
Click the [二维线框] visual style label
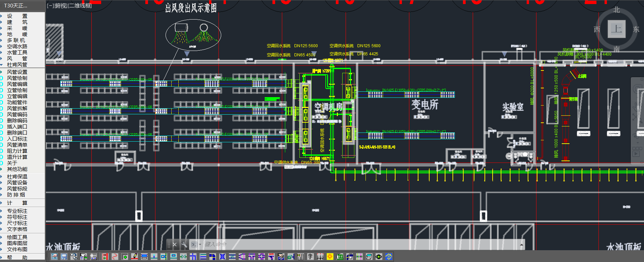pos(80,6)
